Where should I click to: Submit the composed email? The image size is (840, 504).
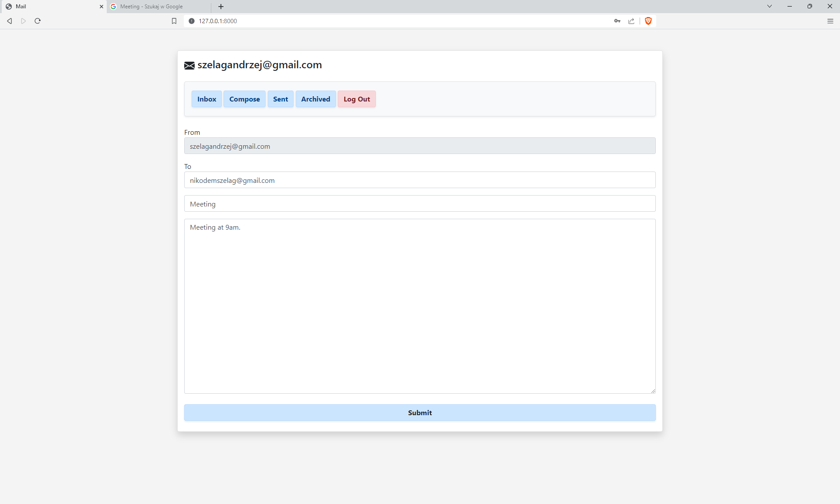pos(420,413)
